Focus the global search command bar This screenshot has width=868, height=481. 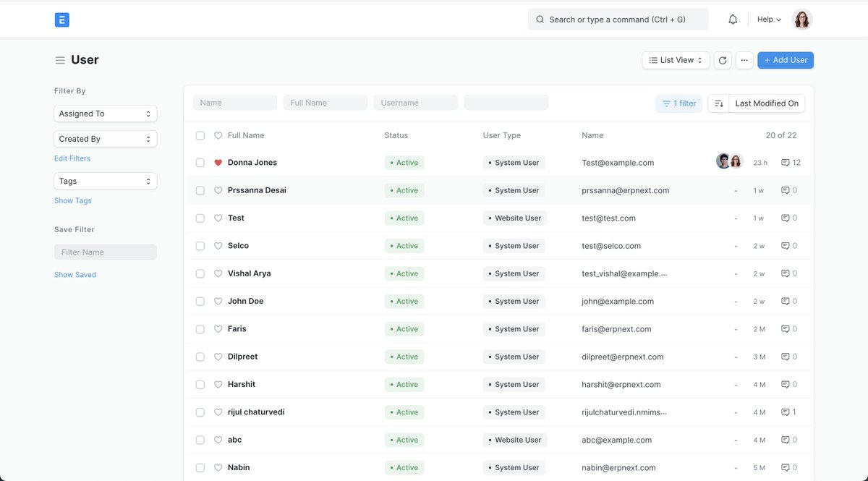coord(618,20)
